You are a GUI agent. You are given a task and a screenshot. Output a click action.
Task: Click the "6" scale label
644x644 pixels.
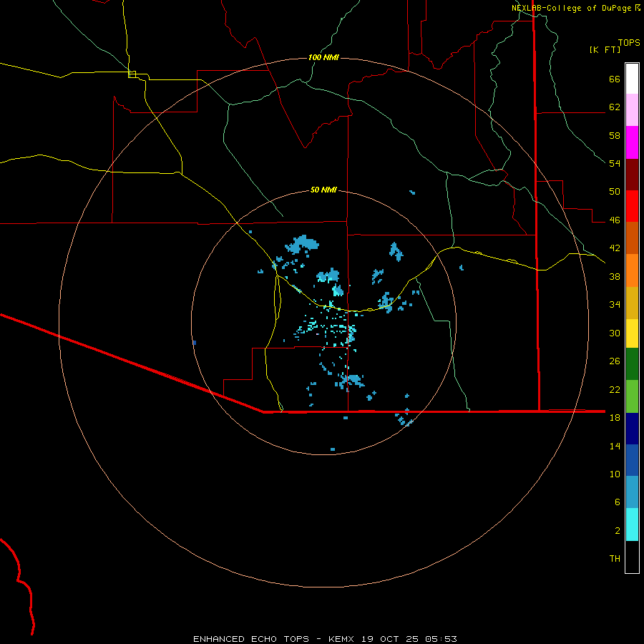pyautogui.click(x=618, y=502)
